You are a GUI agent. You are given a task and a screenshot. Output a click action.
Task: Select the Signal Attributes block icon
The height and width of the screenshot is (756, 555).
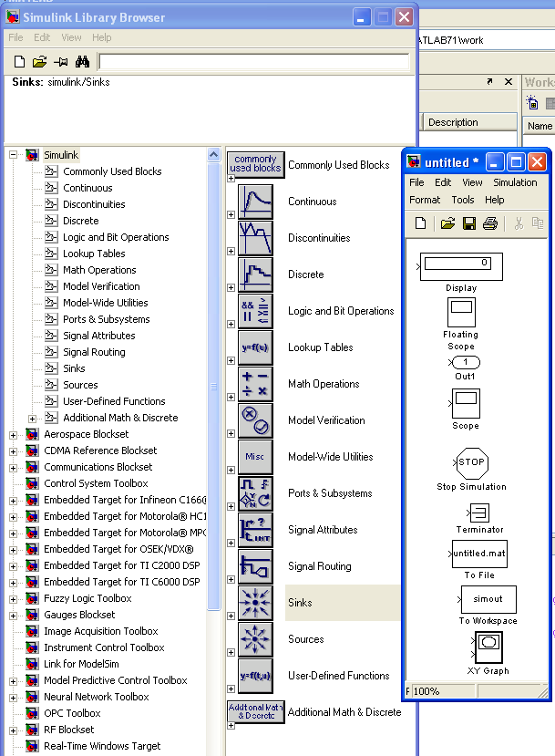point(255,530)
